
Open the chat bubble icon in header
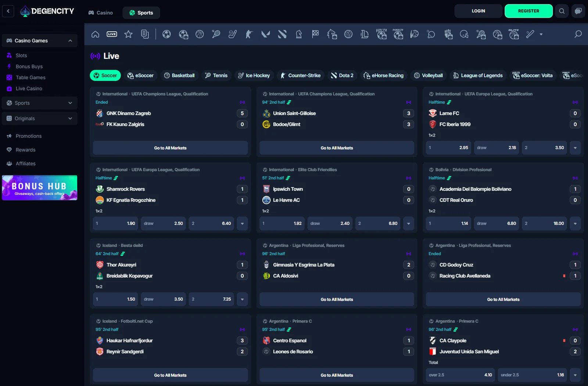578,11
